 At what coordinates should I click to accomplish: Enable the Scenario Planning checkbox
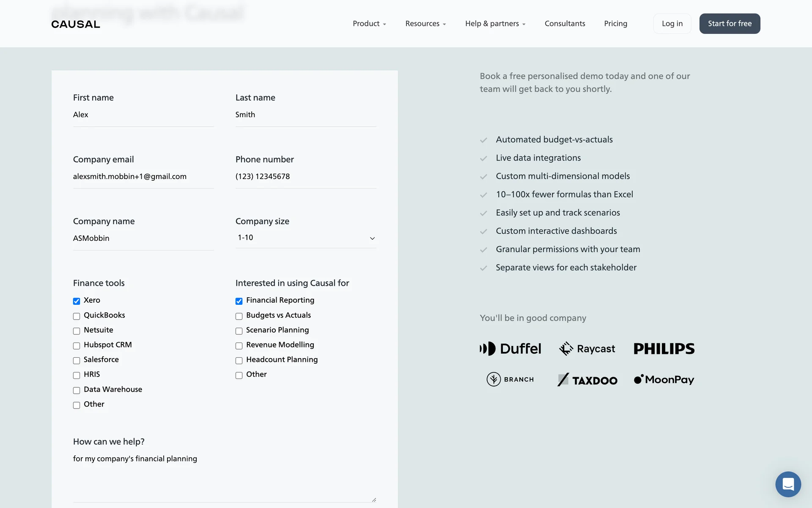pos(239,331)
